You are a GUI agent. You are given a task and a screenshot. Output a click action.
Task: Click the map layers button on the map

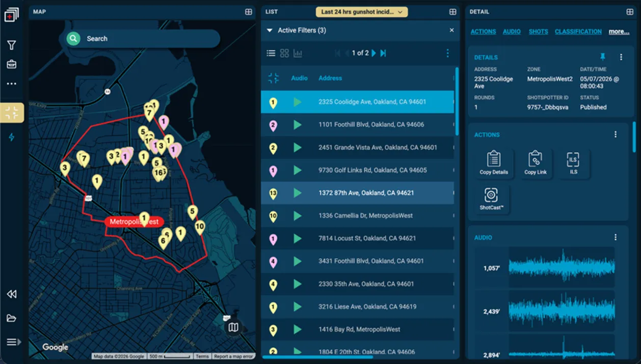click(x=233, y=327)
